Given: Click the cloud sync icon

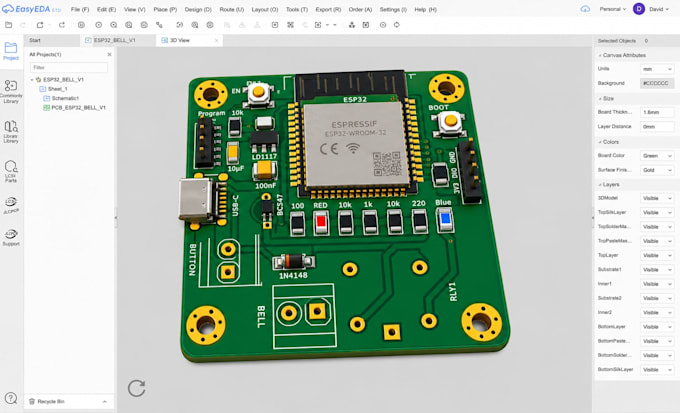Looking at the screenshot, I should pyautogui.click(x=585, y=9).
